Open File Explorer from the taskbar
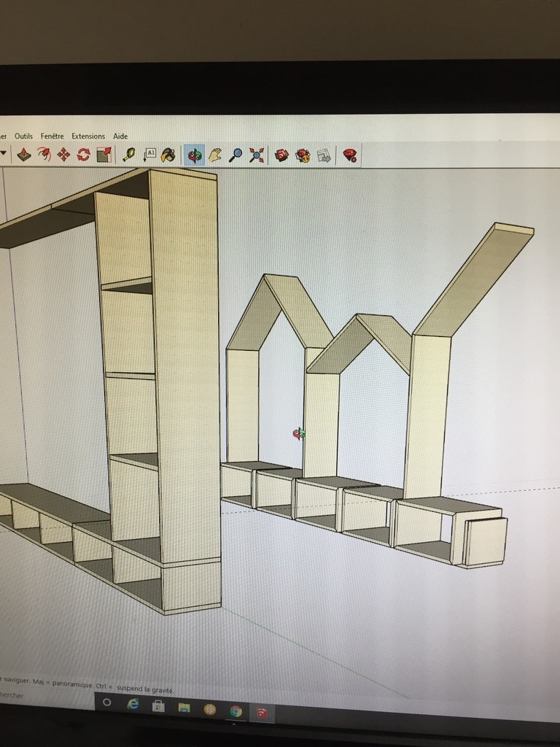The width and height of the screenshot is (560, 747). tap(184, 708)
